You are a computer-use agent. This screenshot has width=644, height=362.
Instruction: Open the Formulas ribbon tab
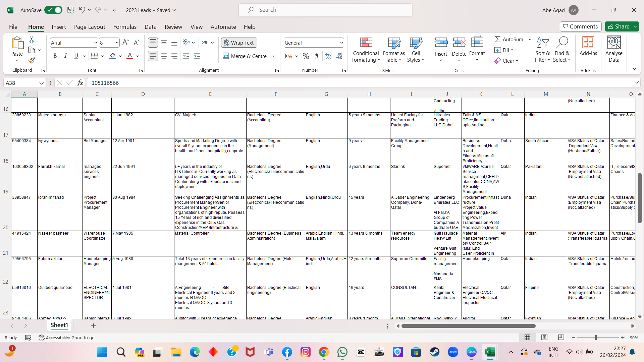125,27
